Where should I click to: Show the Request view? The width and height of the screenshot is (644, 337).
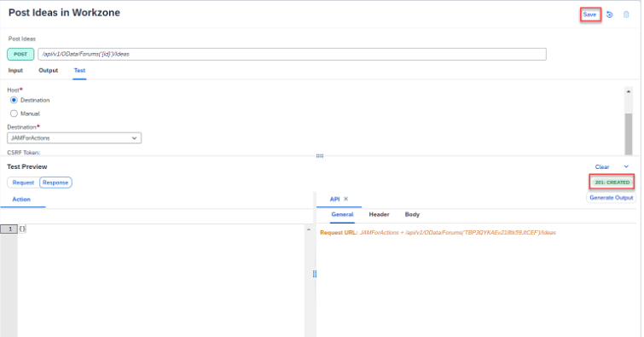(23, 183)
